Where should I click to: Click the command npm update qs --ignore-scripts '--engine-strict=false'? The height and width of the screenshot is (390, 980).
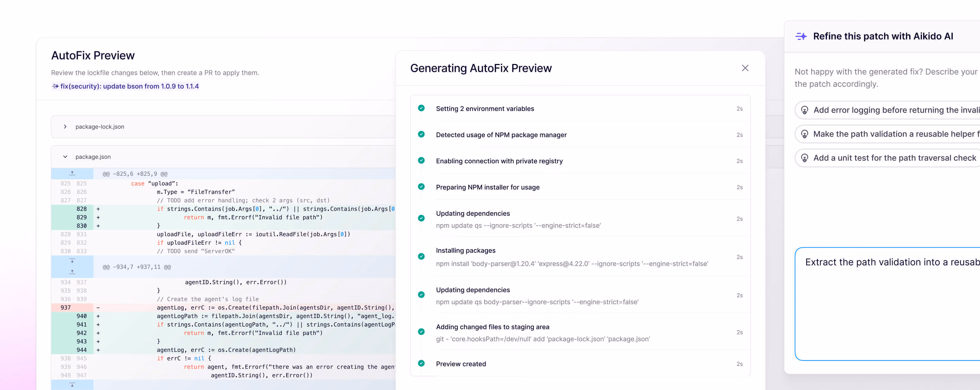pyautogui.click(x=518, y=226)
